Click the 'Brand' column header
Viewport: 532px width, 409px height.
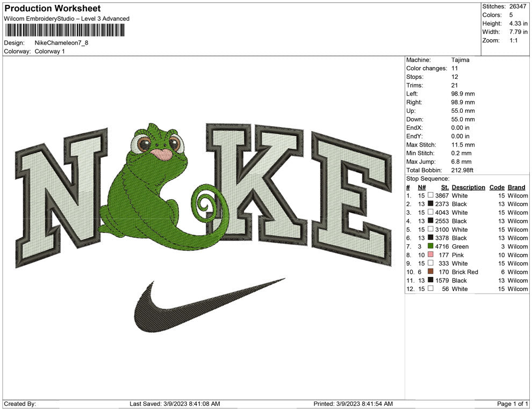coord(516,187)
